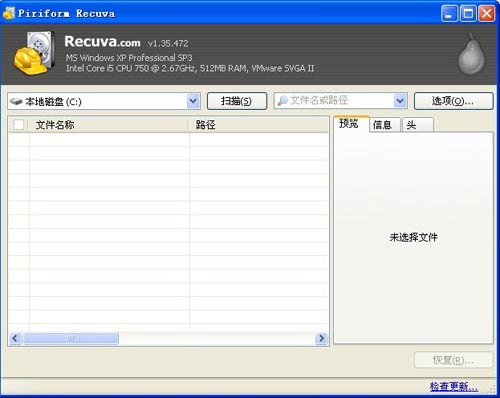Click the 未选择文件 message in preview pane

tap(413, 237)
